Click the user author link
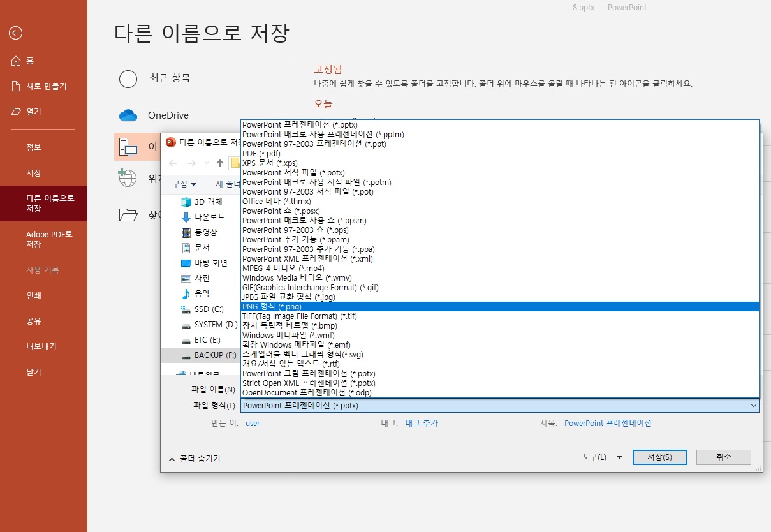This screenshot has width=771, height=532. tap(253, 424)
